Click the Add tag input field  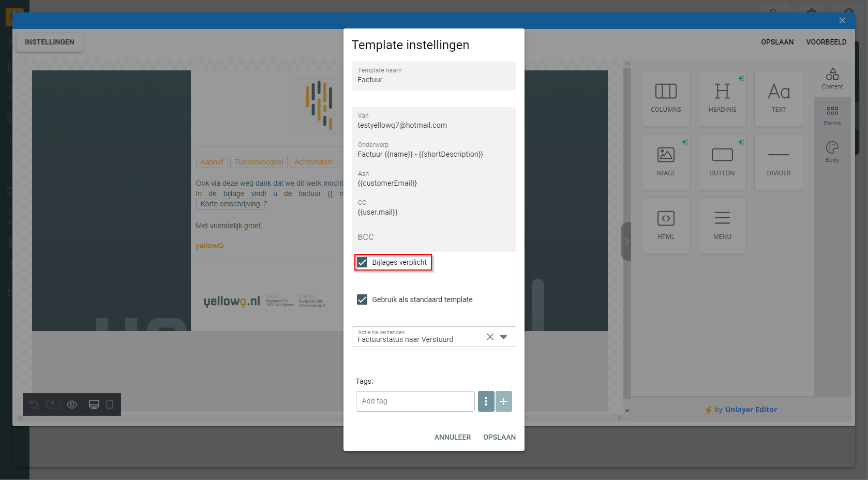[415, 401]
